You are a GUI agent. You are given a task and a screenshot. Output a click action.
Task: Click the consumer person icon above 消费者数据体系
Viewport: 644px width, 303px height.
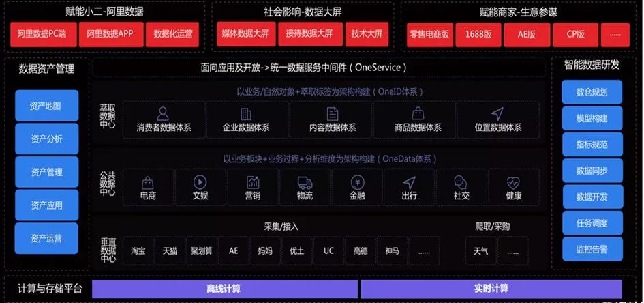pyautogui.click(x=163, y=113)
